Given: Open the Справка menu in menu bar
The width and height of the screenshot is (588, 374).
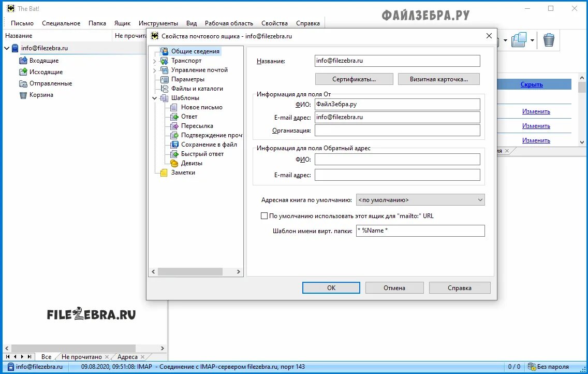Looking at the screenshot, I should [x=308, y=23].
